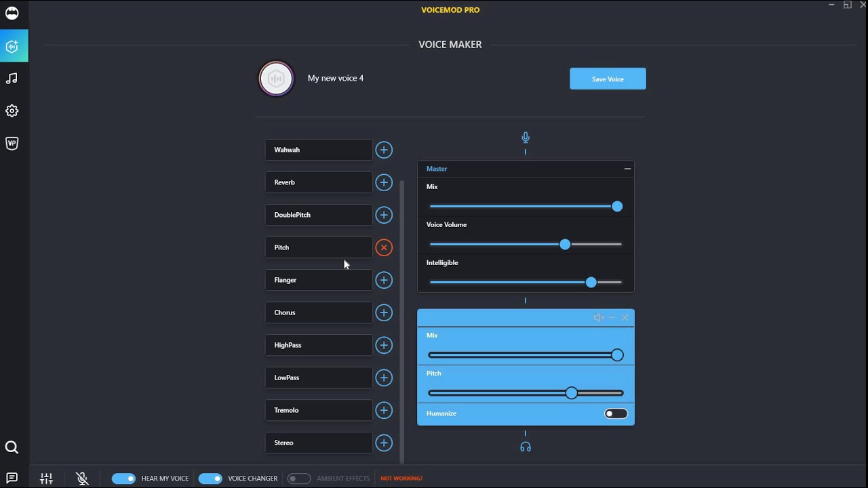Toggle the Voice Changer switch

210,479
